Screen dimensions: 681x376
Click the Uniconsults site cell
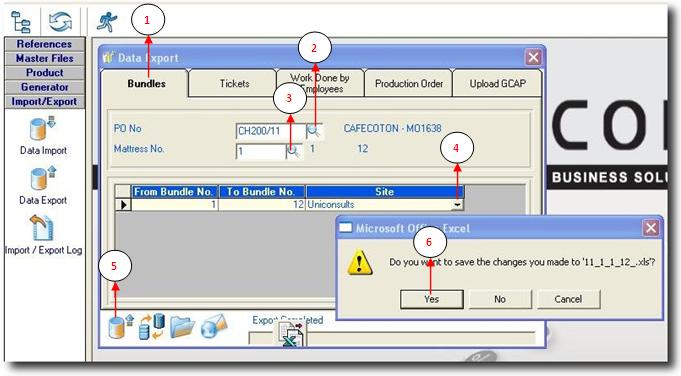point(378,204)
